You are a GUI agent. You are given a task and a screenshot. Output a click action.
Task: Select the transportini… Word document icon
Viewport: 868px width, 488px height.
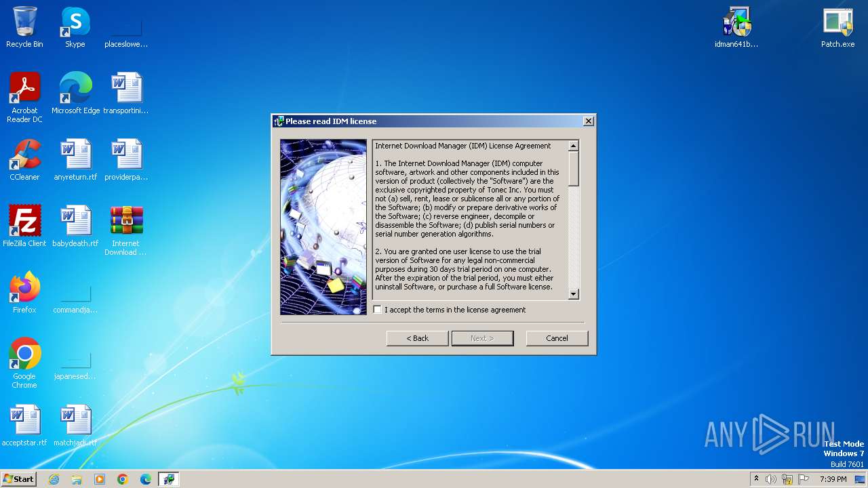(126, 94)
